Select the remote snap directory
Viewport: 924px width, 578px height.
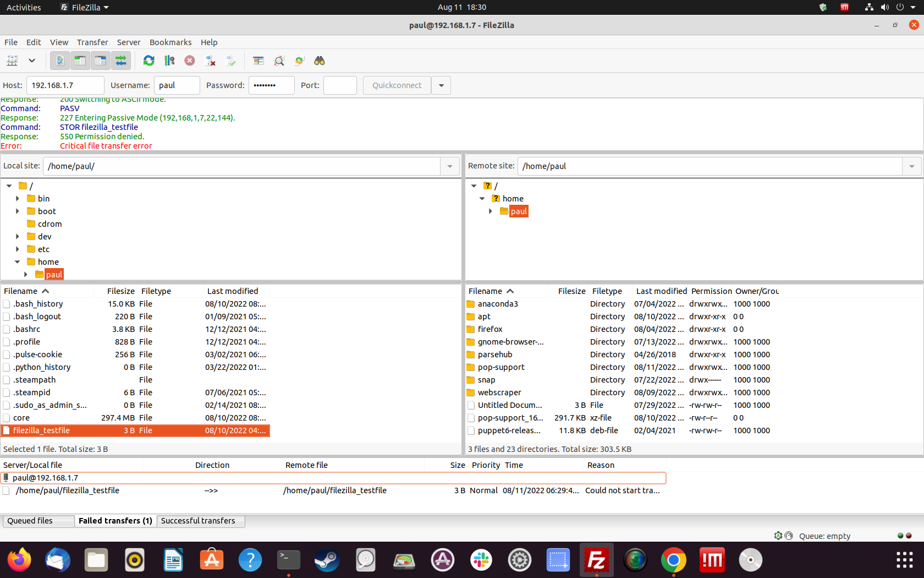[x=621, y=380]
